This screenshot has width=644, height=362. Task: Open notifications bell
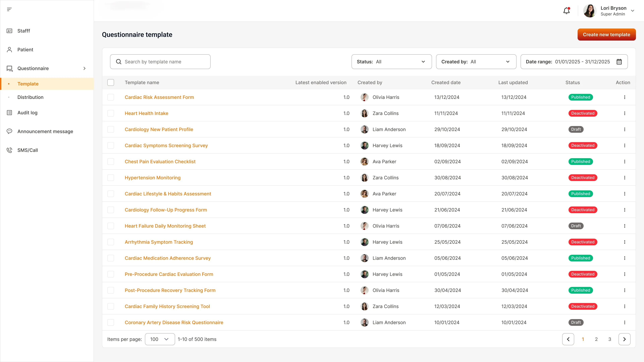tap(567, 11)
